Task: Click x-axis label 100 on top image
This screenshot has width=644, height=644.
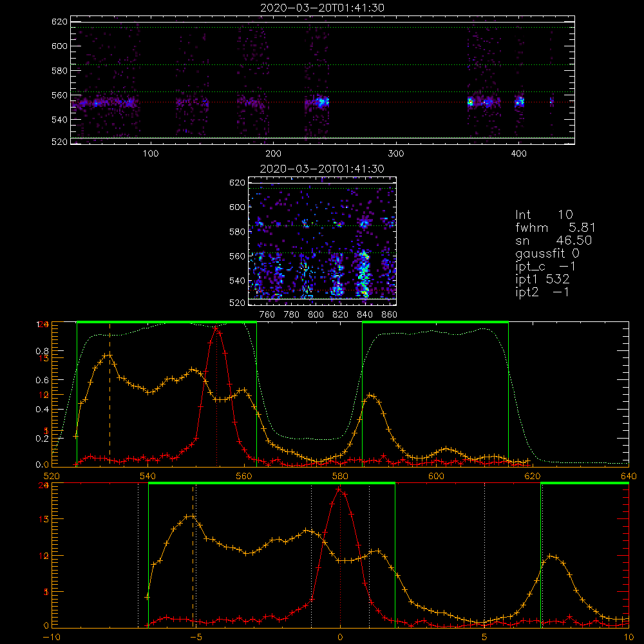Action: [151, 153]
